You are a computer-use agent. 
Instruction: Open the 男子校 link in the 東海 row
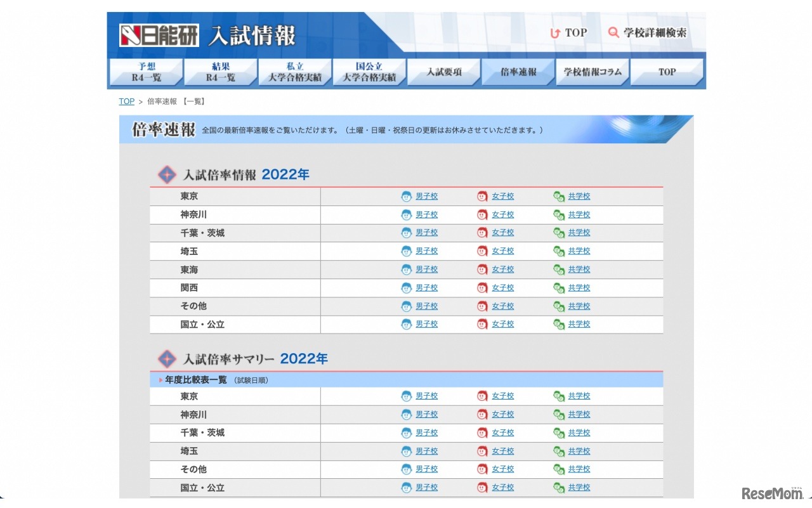pos(426,269)
